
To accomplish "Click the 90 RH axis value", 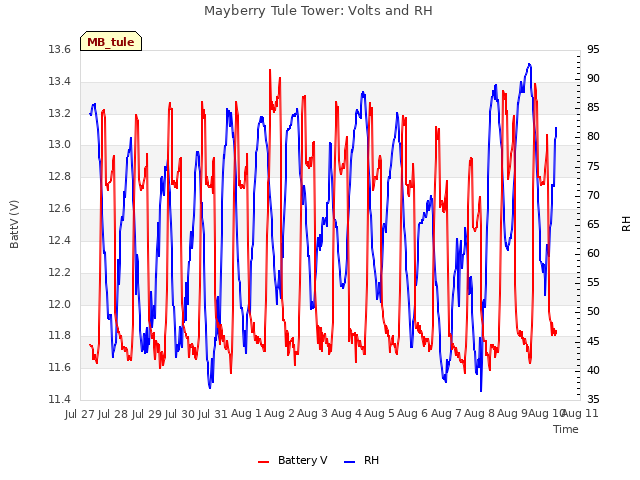I will [x=593, y=78].
